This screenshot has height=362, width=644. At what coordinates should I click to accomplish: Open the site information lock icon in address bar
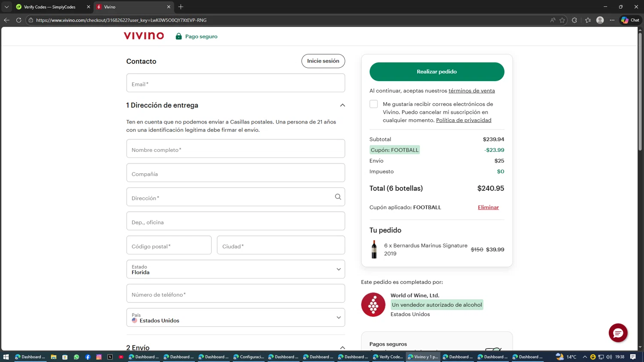point(31,20)
